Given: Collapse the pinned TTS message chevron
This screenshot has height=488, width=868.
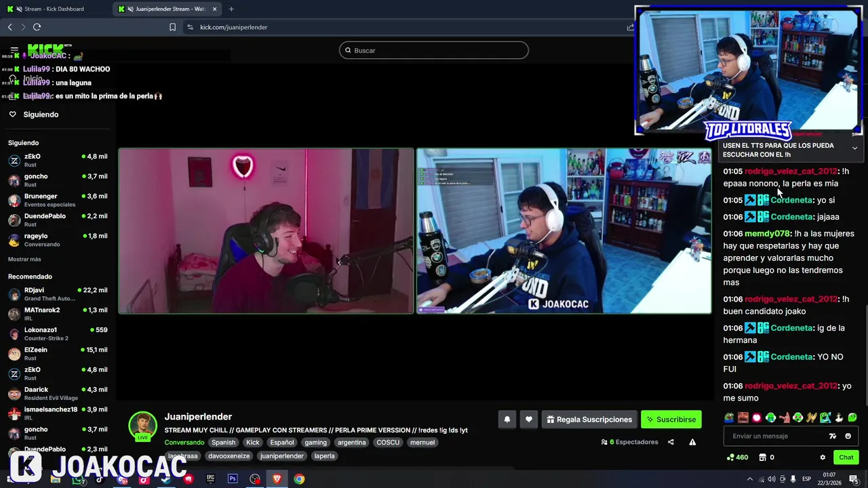Looking at the screenshot, I should point(854,148).
